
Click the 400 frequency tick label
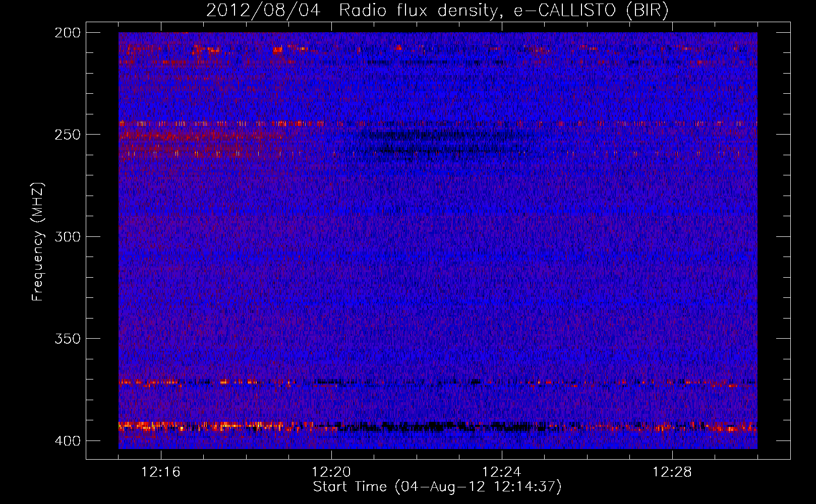pyautogui.click(x=68, y=441)
